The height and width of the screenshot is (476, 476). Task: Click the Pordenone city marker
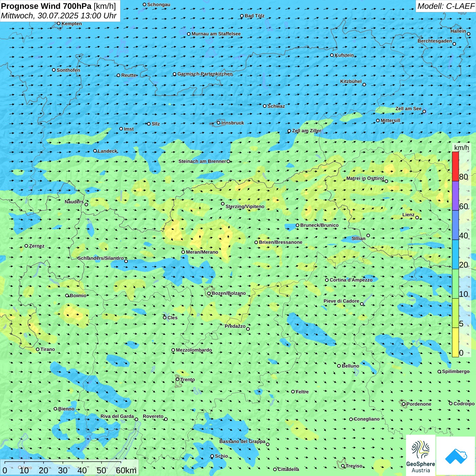404,404
